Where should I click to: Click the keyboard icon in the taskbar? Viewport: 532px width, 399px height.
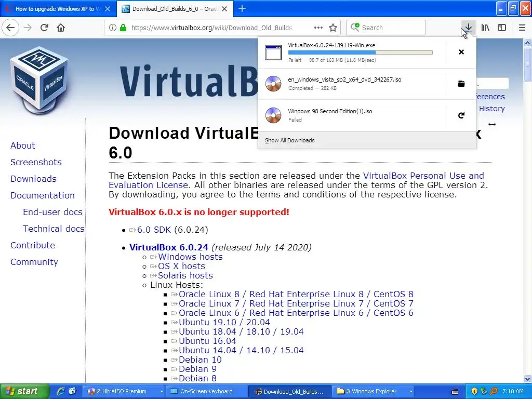click(x=455, y=392)
